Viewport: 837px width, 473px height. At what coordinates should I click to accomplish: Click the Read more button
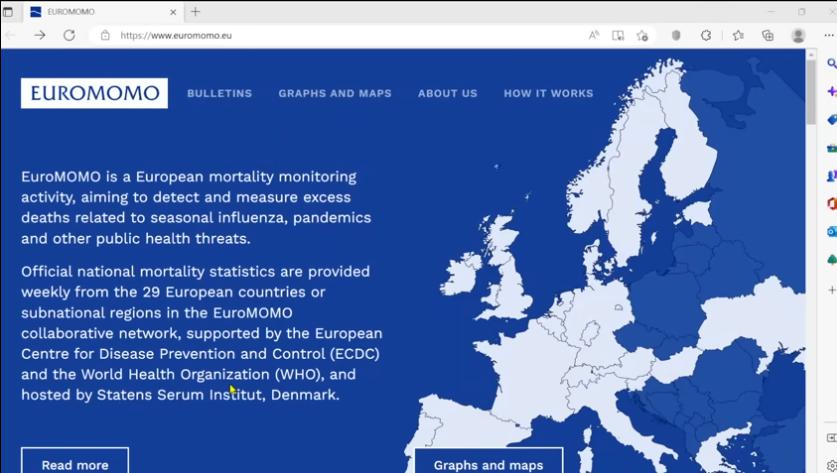click(x=75, y=462)
